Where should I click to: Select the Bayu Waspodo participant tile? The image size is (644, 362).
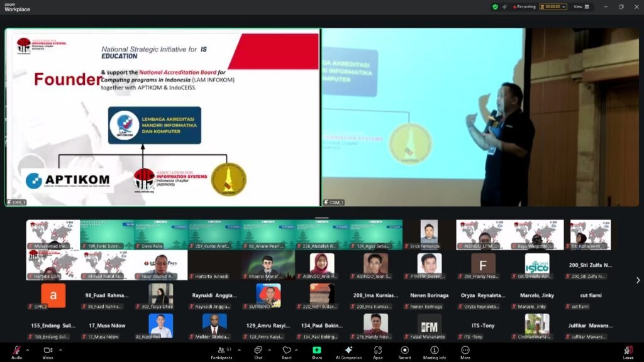click(537, 235)
